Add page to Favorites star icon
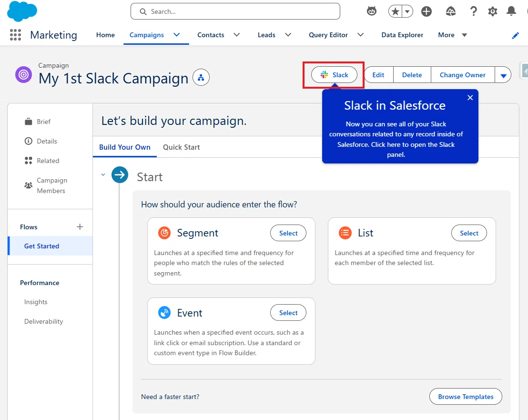528x420 pixels. click(396, 11)
